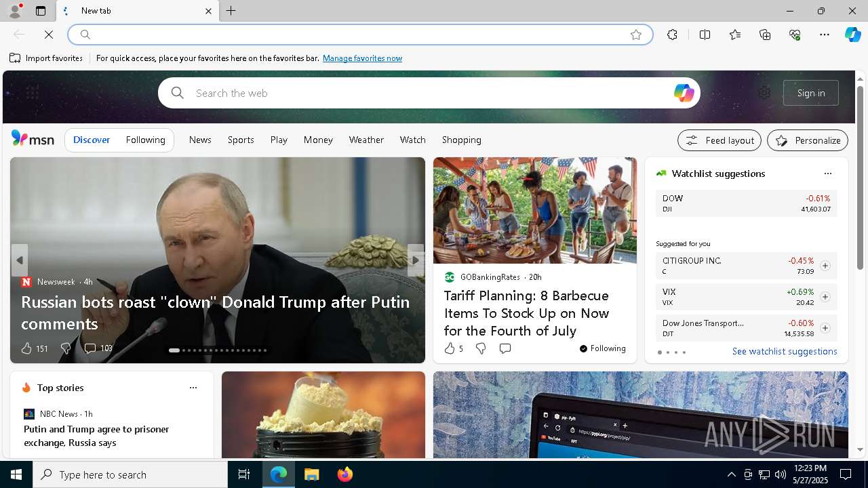Open the Favorites hub icon
The image size is (868, 488).
point(735,35)
